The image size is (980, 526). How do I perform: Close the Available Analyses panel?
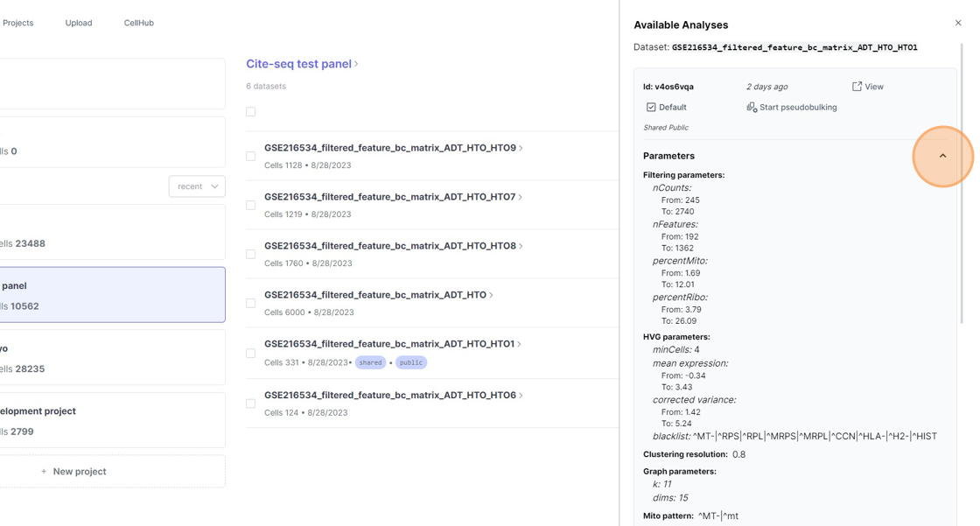[x=958, y=24]
